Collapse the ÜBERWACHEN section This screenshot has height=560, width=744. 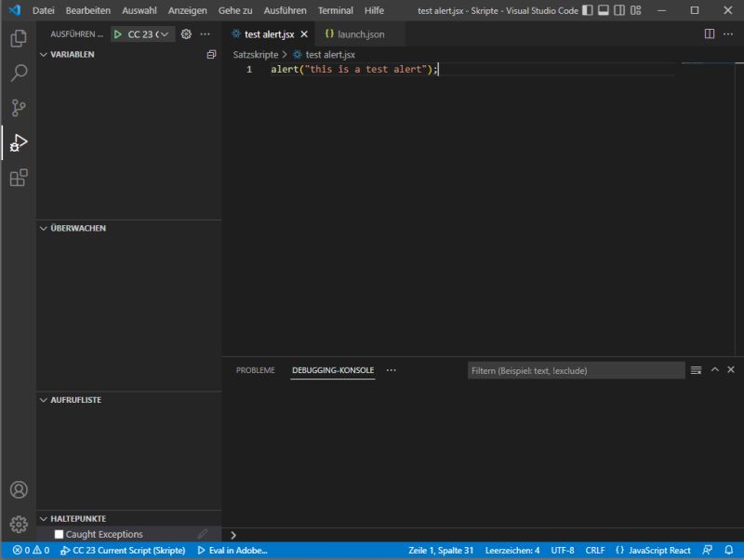(x=43, y=228)
